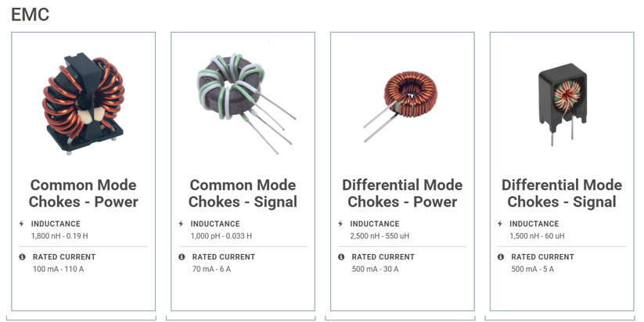
Task: Click info icon in Differential Mode Chokes - Signal card
Action: pos(501,257)
